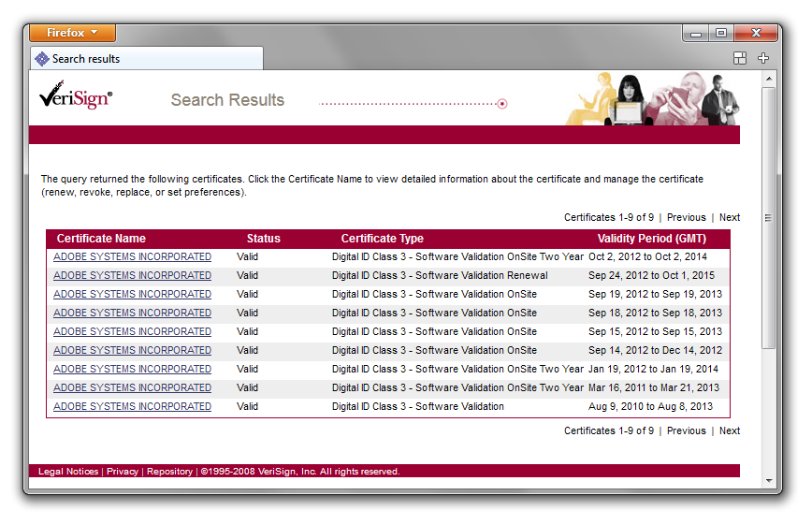This screenshot has height=525, width=812.
Task: Open Adobe certificate expiring Dec 14, 2012
Action: coord(132,350)
